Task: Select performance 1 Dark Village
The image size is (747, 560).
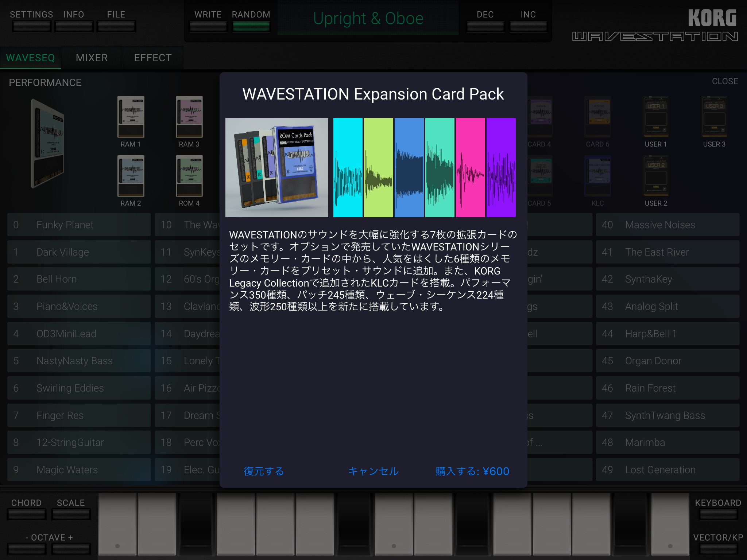Action: tap(79, 252)
